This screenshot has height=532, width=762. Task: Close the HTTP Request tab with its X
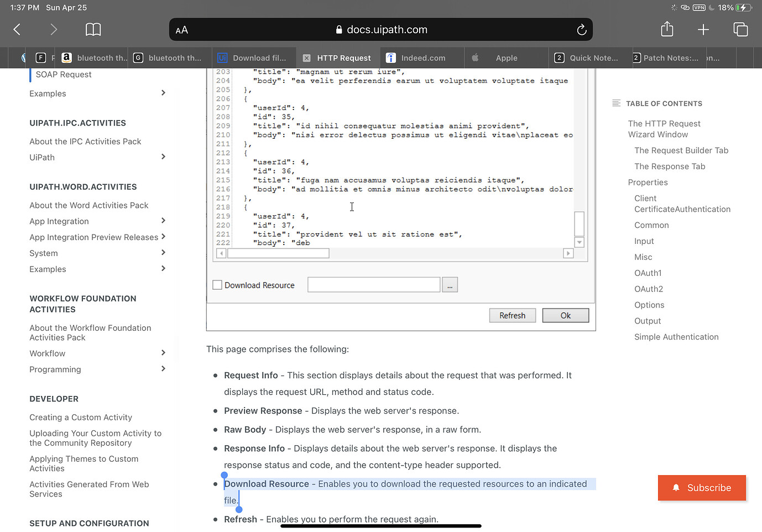(x=306, y=58)
